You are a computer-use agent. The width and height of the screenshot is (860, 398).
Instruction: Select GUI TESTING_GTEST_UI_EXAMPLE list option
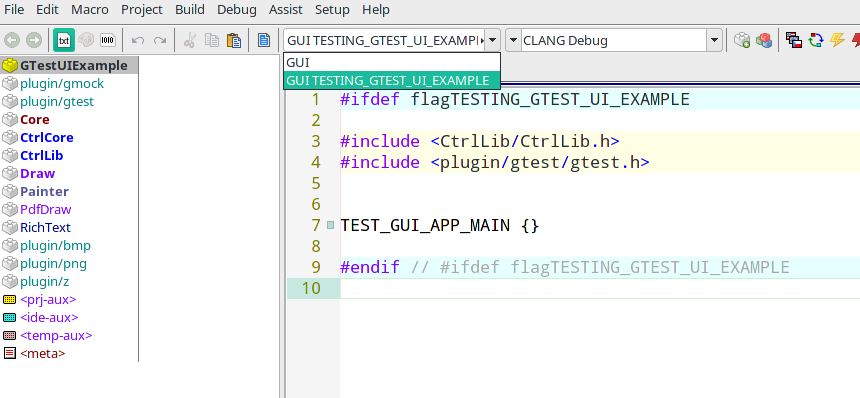[x=392, y=81]
